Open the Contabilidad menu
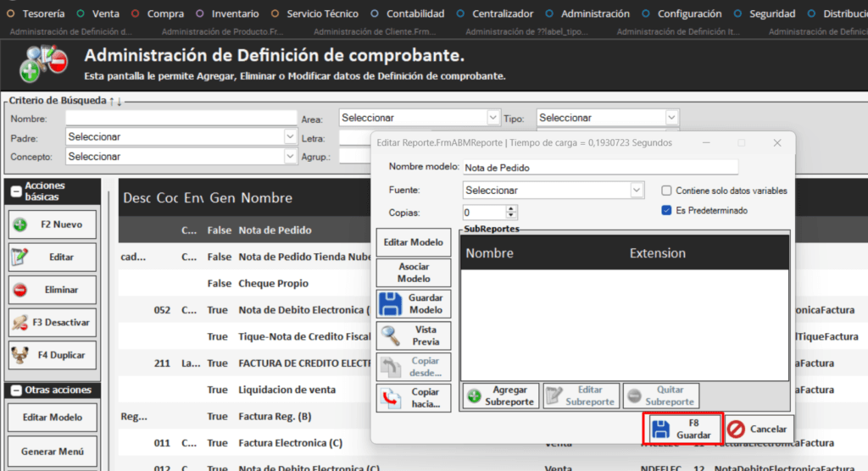Viewport: 868px width, 471px height. (x=415, y=14)
